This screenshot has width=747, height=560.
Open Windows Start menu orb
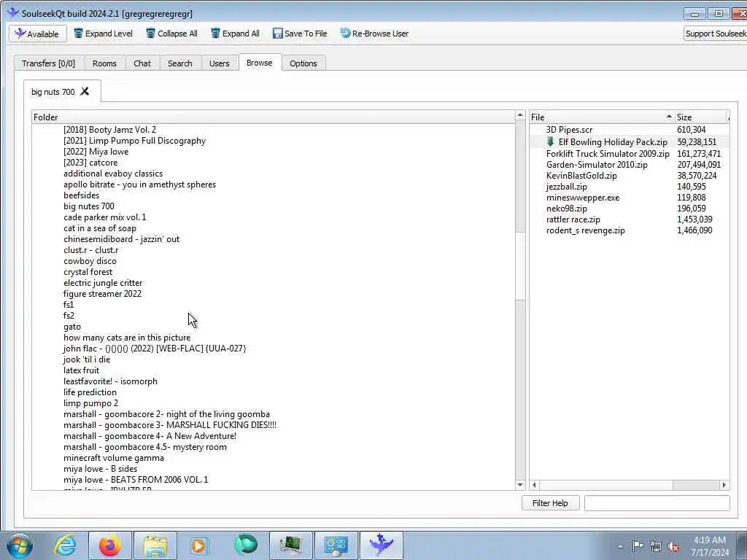20,545
